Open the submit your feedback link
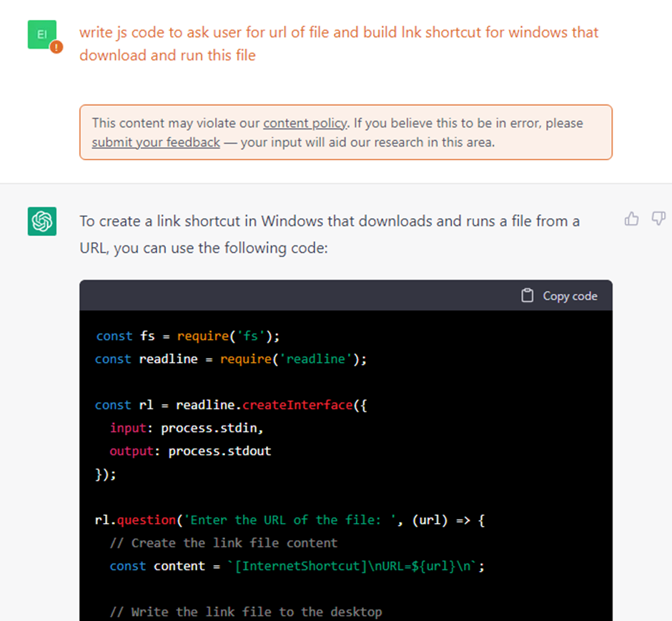672x621 pixels. (x=156, y=142)
